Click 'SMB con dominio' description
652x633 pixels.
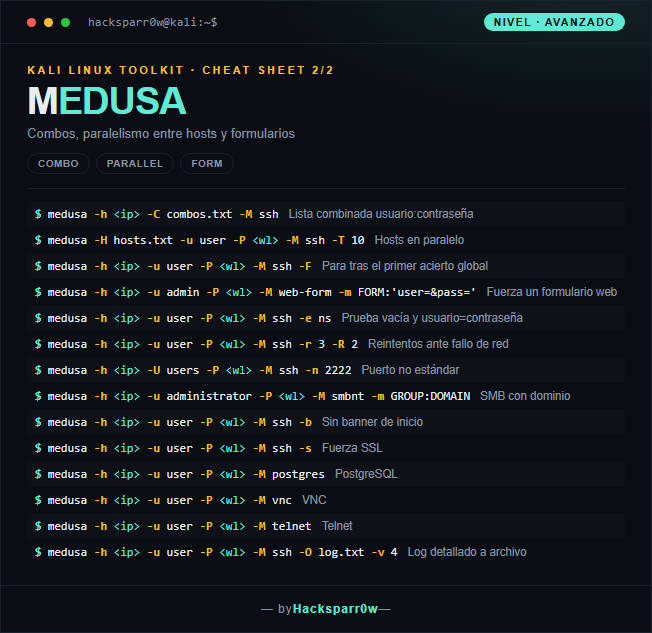525,396
